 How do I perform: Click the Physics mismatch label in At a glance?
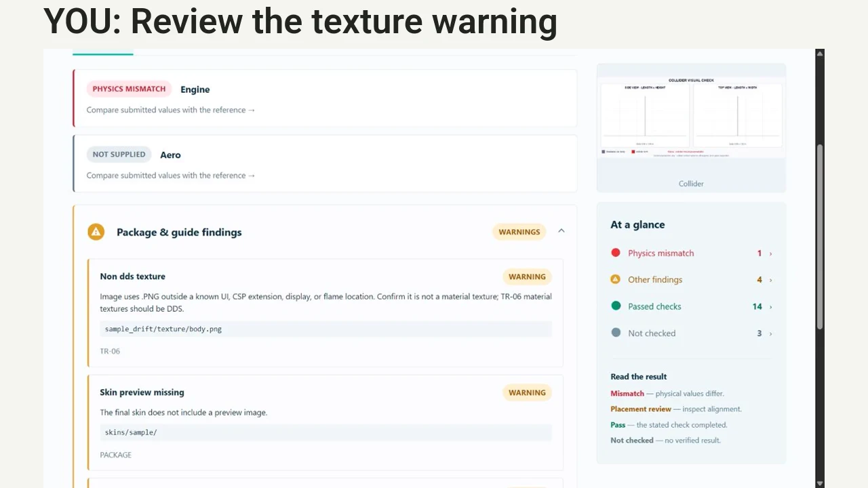click(661, 253)
